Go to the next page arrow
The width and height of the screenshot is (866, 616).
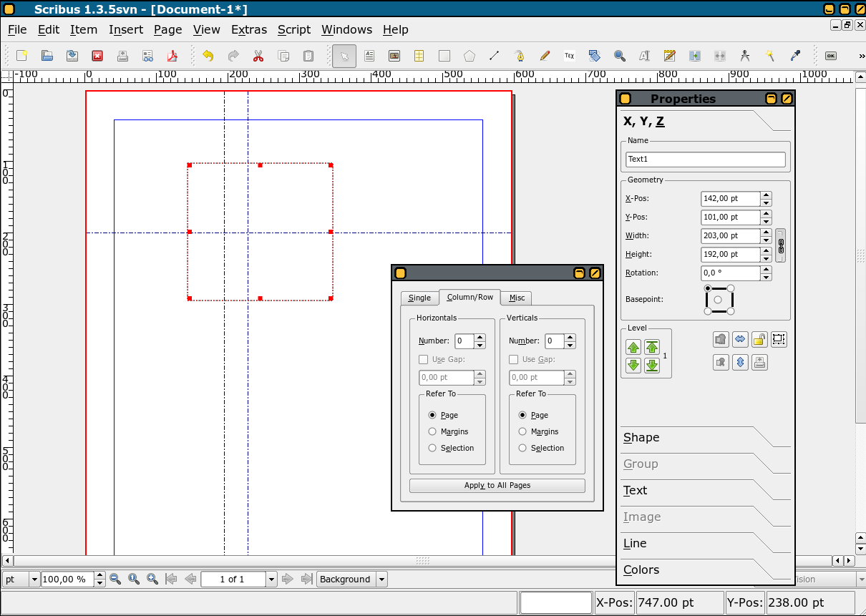coord(287,579)
